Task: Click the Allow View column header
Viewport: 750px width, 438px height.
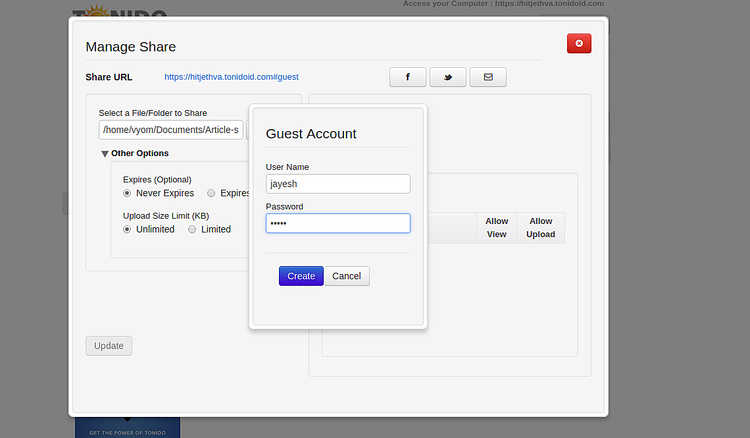Action: click(x=496, y=228)
